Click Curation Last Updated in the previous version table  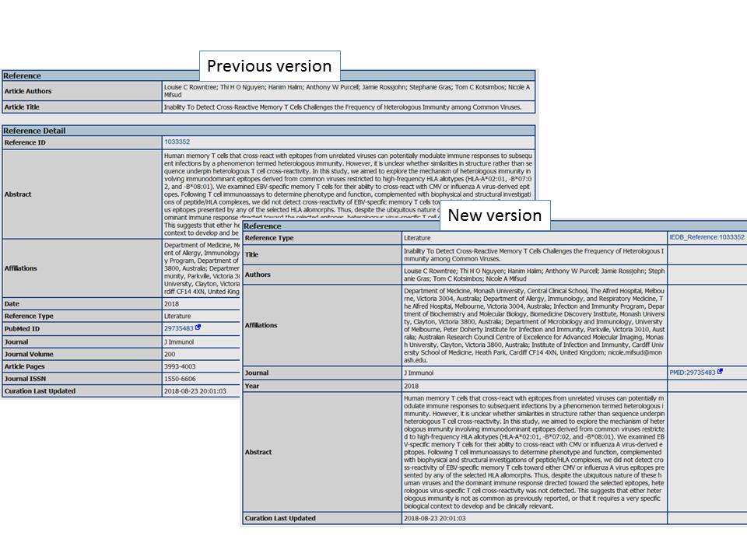40,391
